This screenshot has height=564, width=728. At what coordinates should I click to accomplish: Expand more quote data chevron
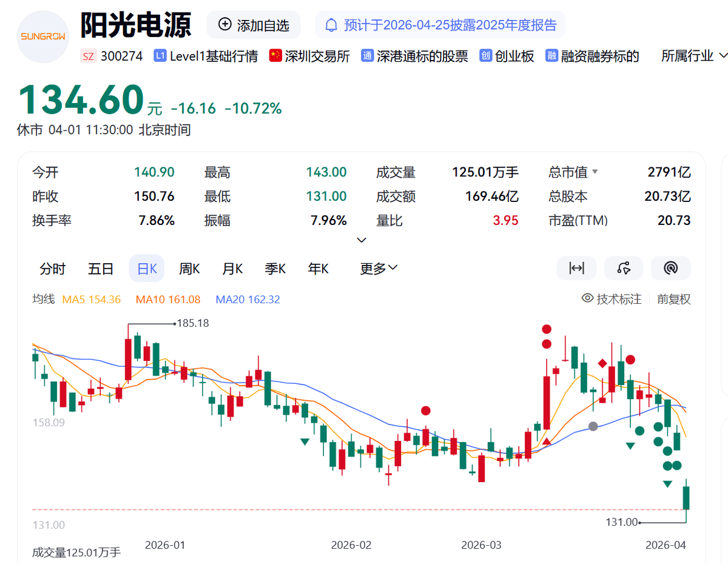point(362,240)
